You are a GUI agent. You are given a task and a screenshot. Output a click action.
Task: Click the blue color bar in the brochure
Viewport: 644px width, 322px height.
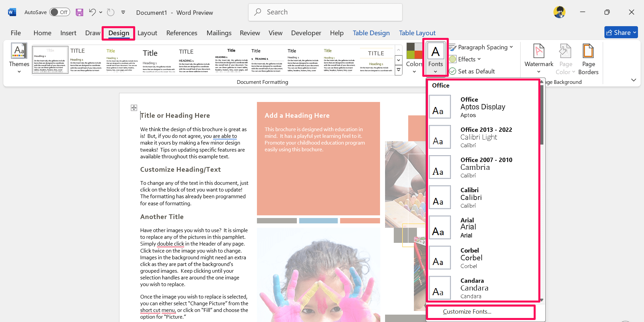pyautogui.click(x=318, y=221)
